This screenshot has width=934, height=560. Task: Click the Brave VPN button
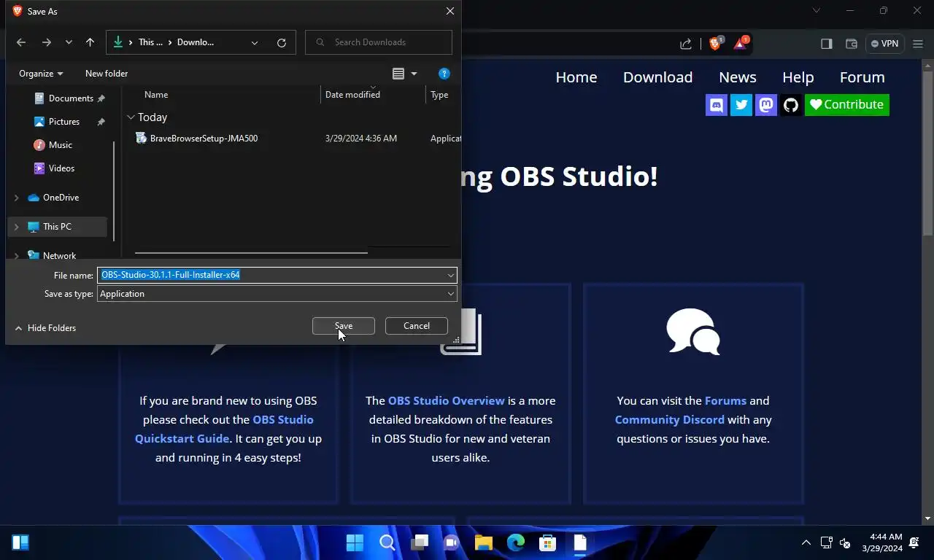884,44
